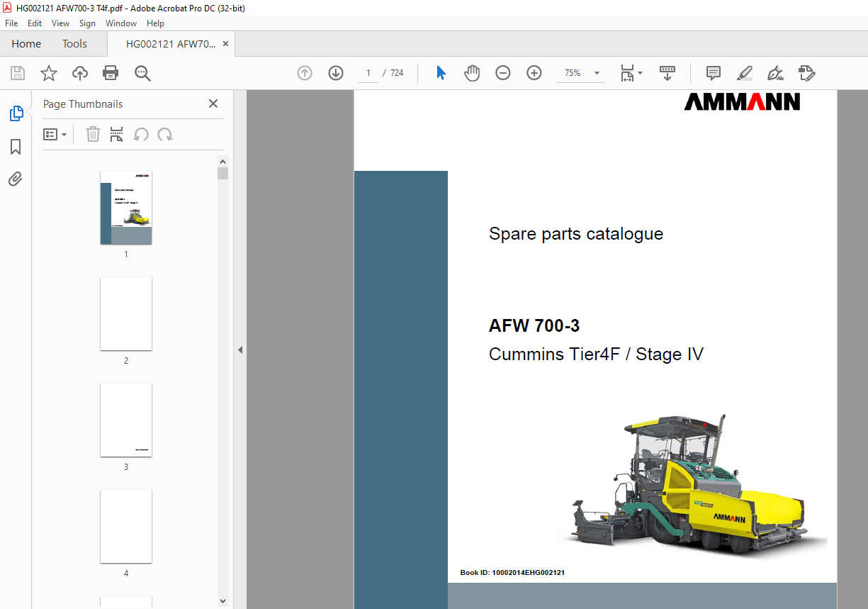Select the HG002121 AFW70... document tab
868x609 pixels.
pos(171,44)
